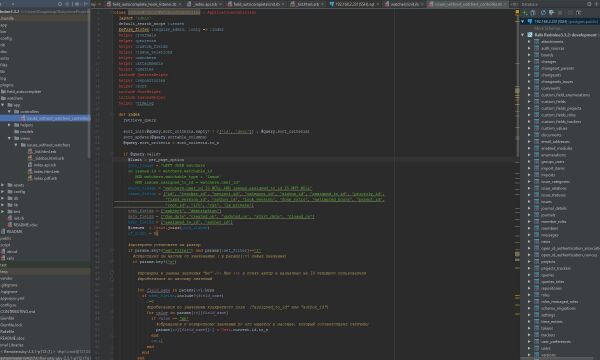Viewport: 600px width, 360px height.
Task: Expand the trackers table node
Action: [530, 335]
